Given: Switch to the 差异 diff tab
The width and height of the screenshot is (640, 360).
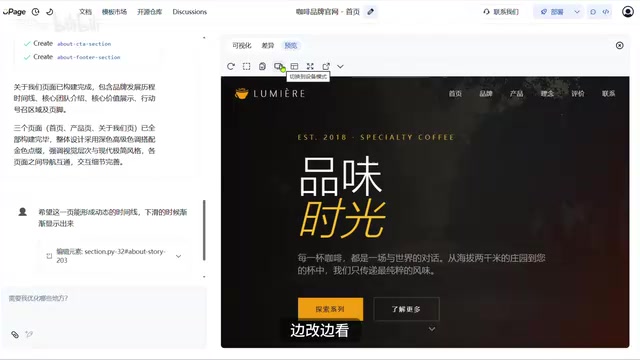Looking at the screenshot, I should tap(268, 45).
